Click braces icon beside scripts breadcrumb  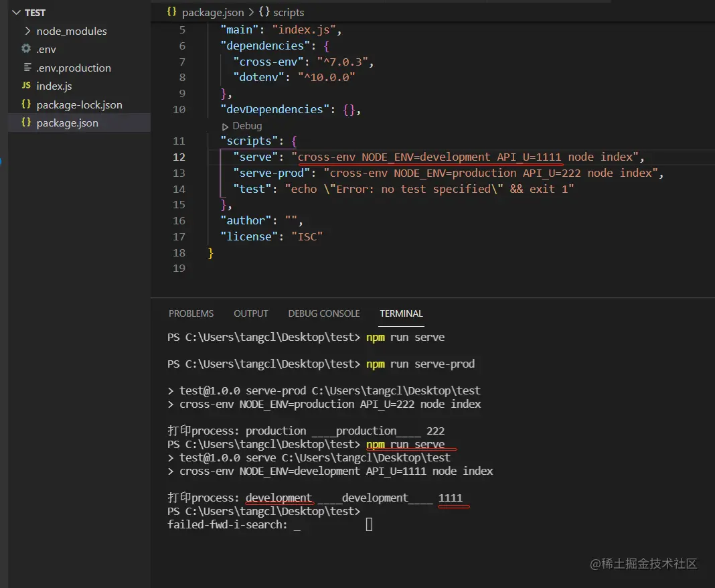coord(264,12)
